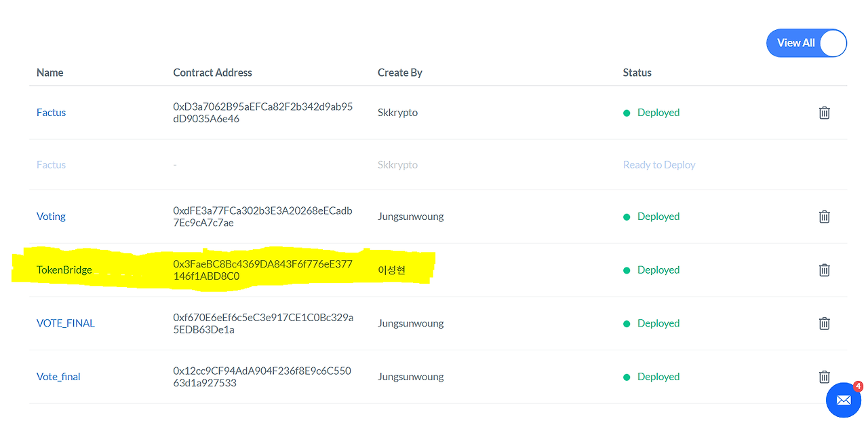868x425 pixels.
Task: Click the Create By column header
Action: [x=399, y=72]
